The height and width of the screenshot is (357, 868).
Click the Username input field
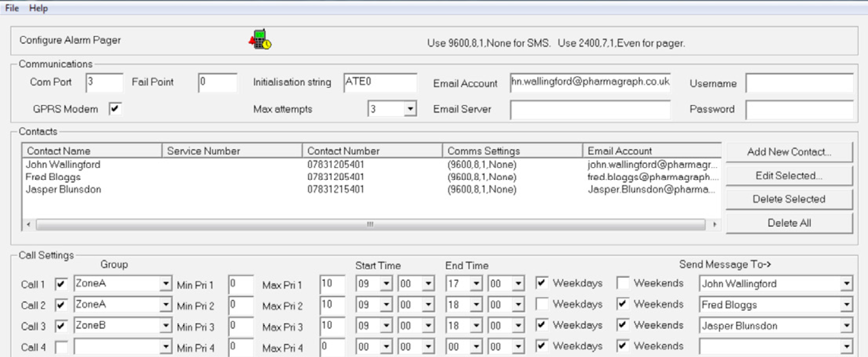click(x=799, y=83)
